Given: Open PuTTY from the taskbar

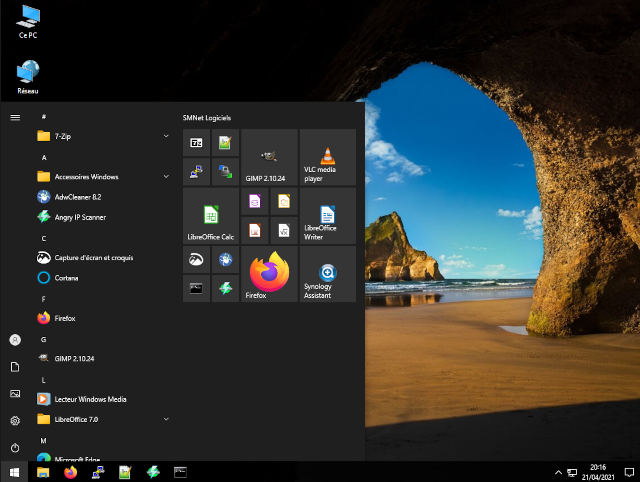Looking at the screenshot, I should (x=98, y=472).
